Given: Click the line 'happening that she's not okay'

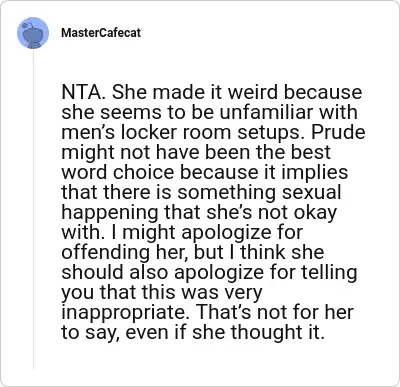Looking at the screenshot, I should coord(199,213).
